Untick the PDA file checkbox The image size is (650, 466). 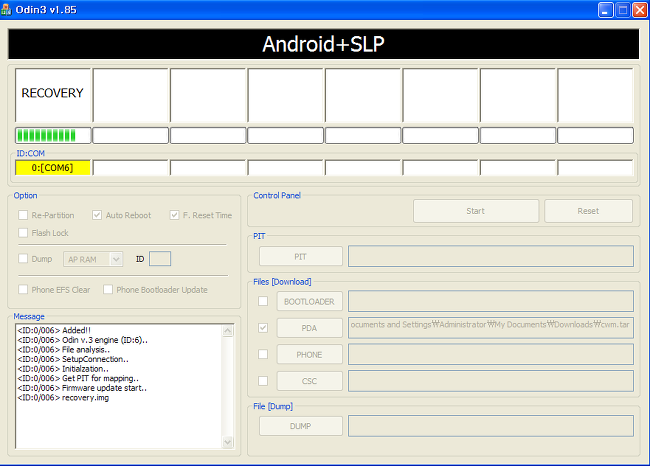(x=263, y=328)
